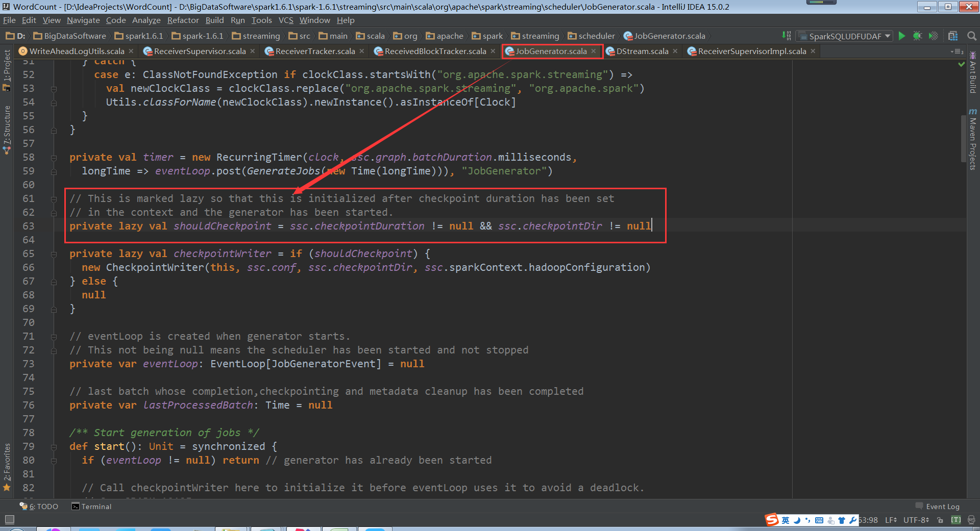Open the Navigate menu
Image resolution: width=980 pixels, height=531 pixels.
(83, 20)
